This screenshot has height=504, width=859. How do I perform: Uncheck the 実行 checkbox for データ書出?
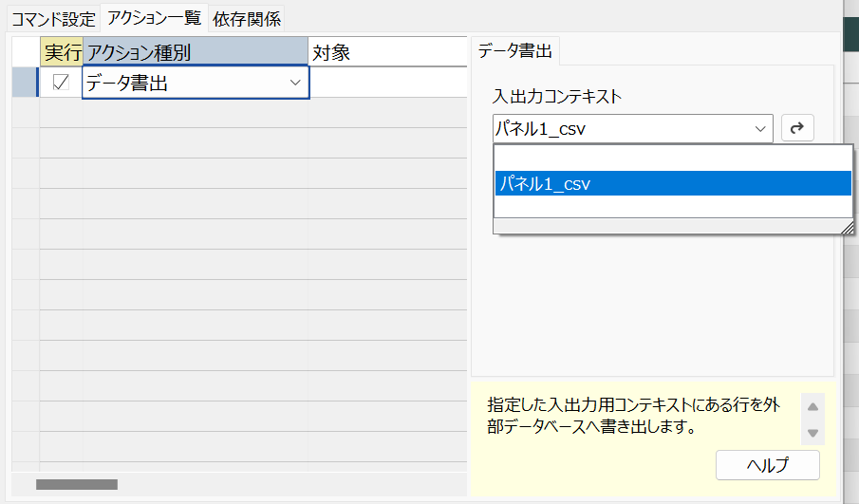click(x=60, y=83)
